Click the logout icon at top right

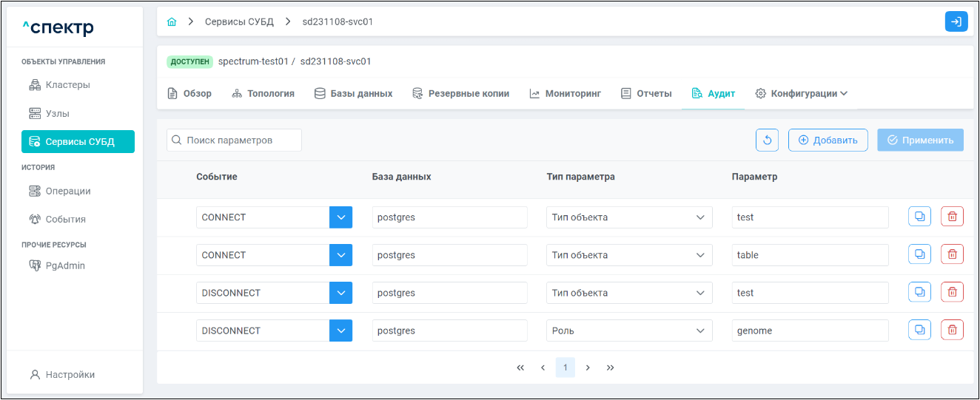click(x=956, y=22)
